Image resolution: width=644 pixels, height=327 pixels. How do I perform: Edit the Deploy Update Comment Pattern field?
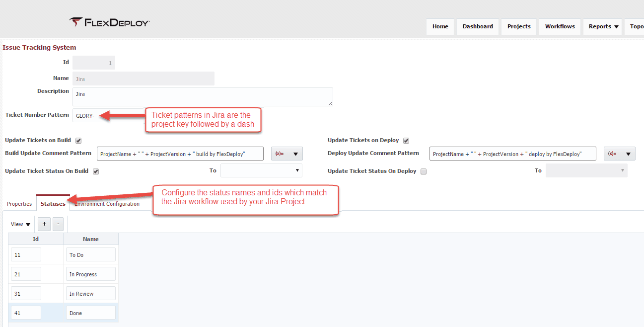click(512, 154)
